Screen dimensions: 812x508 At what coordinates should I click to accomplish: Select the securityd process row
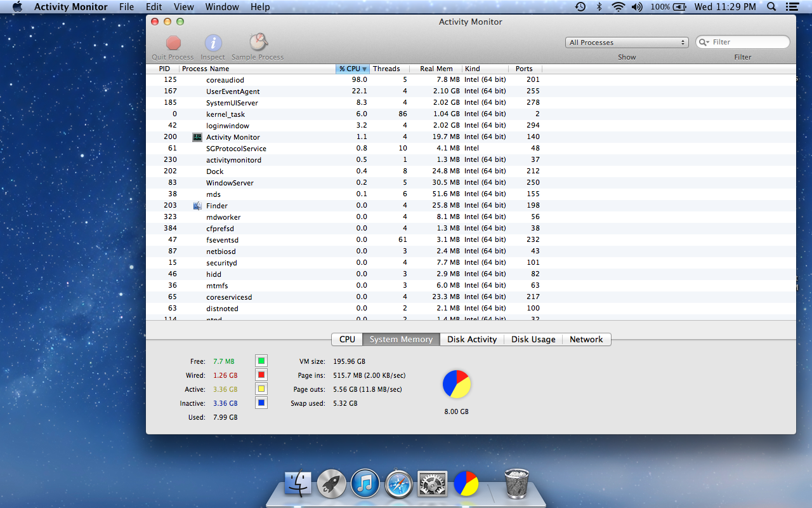click(471, 263)
